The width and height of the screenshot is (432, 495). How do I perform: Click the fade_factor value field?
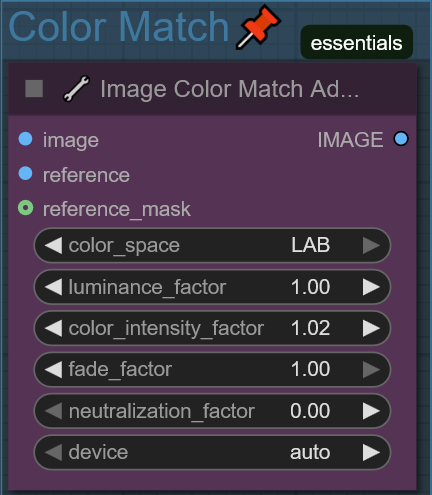[x=212, y=370]
